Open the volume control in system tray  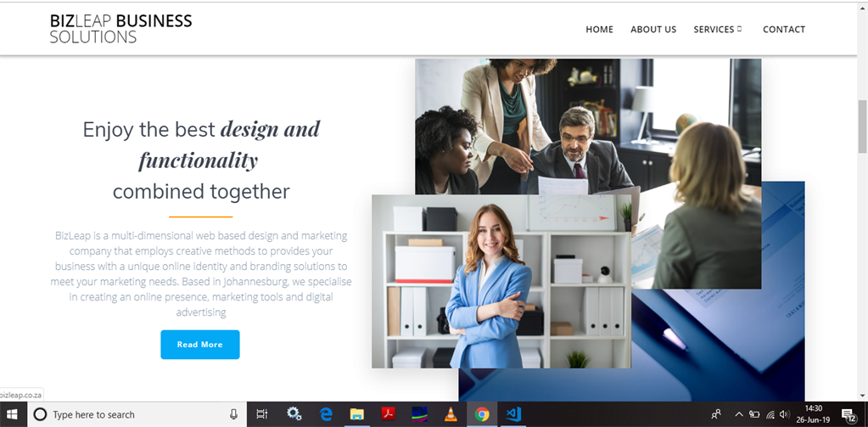(784, 414)
